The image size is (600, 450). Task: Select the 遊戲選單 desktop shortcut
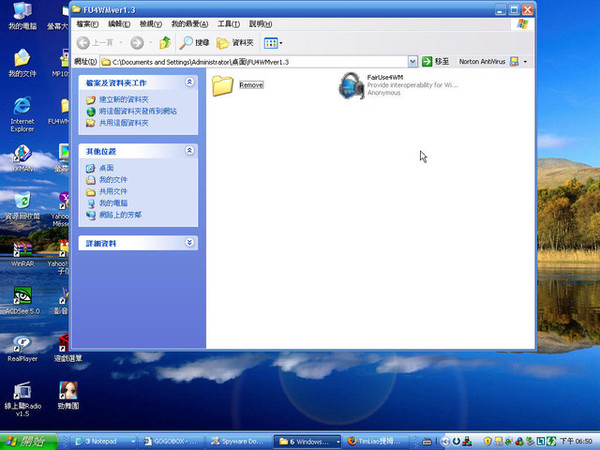point(68,348)
